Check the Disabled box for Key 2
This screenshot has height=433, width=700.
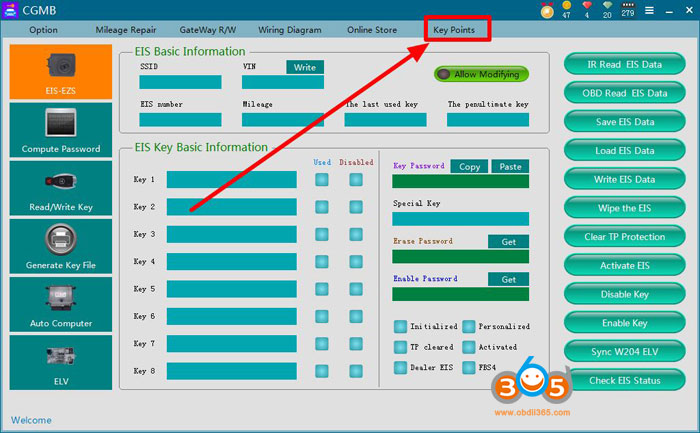tap(355, 207)
